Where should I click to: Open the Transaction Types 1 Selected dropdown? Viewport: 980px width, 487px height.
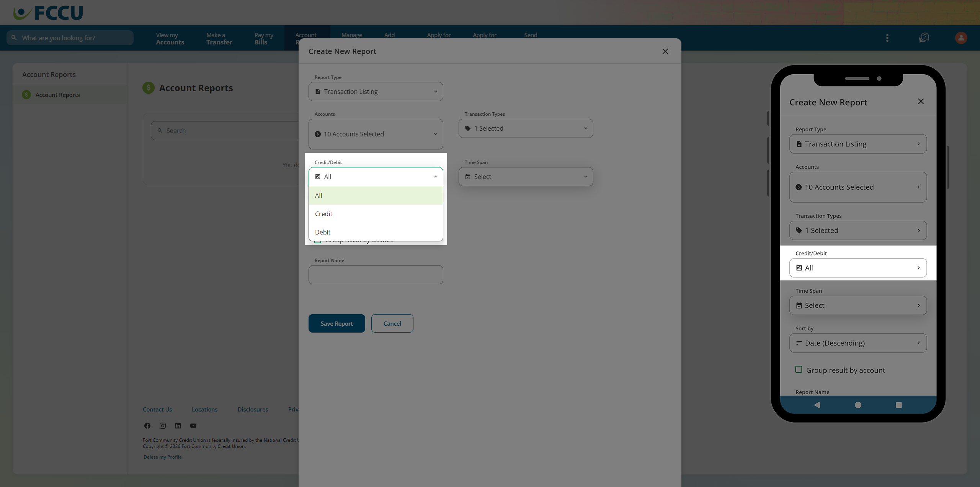pos(526,128)
